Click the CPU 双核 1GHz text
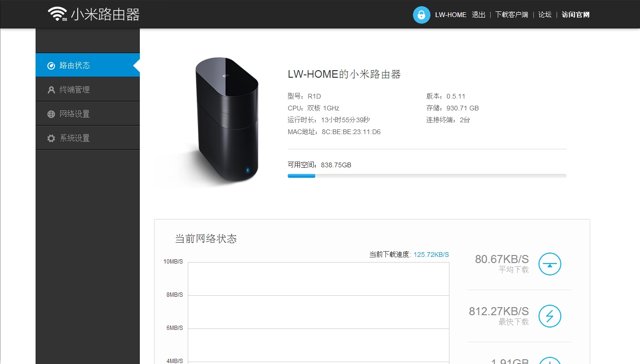This screenshot has height=364, width=640. (x=313, y=108)
